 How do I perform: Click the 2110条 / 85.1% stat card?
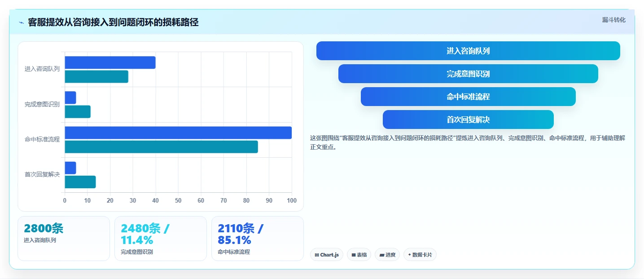click(x=258, y=239)
